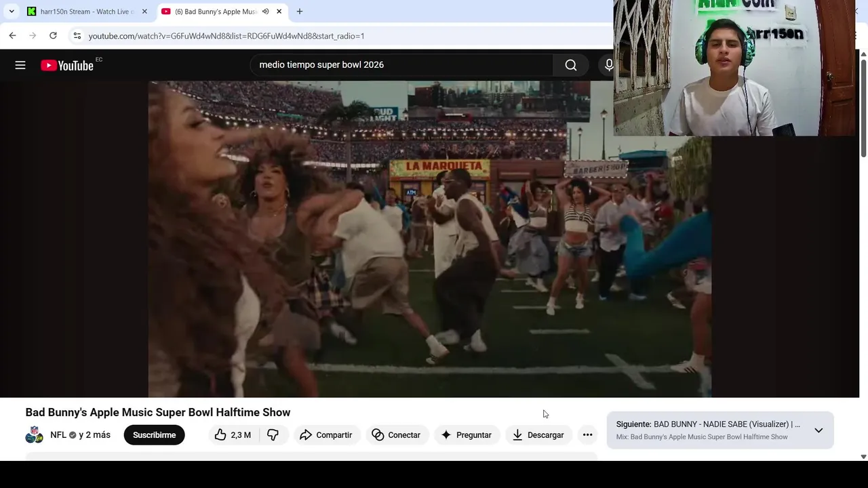Open the Preguntar AI assistant

(x=466, y=435)
